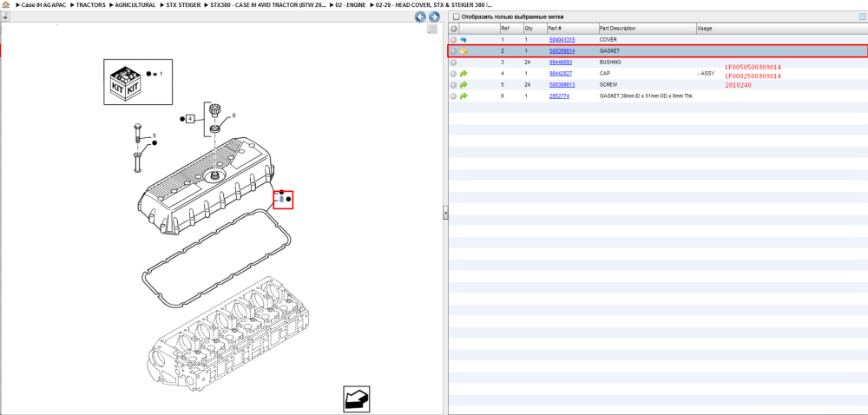Screen dimensions: 868x415
Task: Select boxed callout 4 on the diagram
Action: (x=190, y=118)
